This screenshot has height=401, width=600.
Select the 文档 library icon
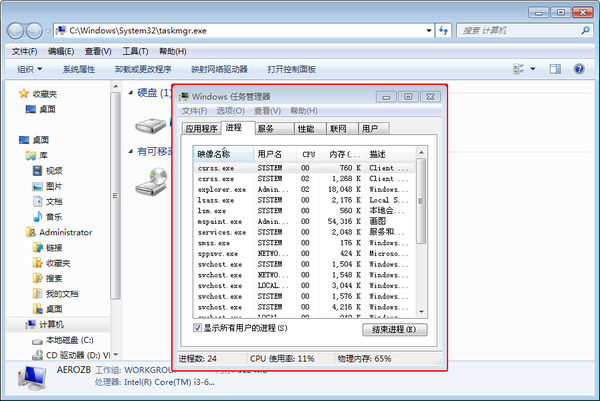coord(37,201)
